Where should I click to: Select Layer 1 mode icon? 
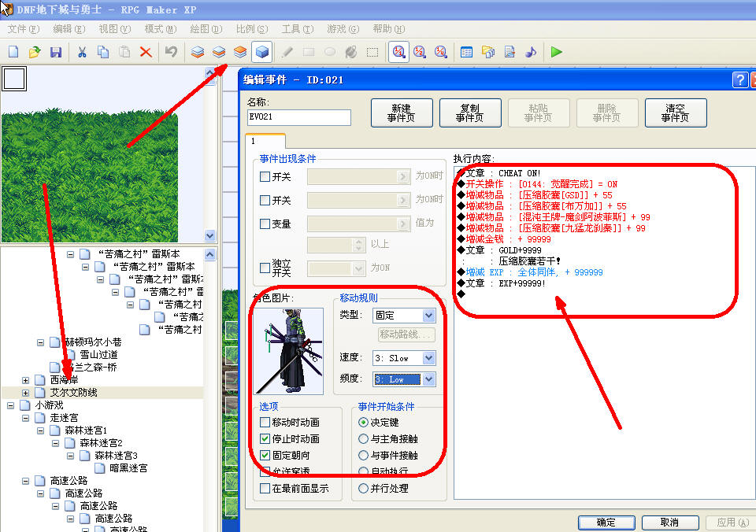(198, 52)
